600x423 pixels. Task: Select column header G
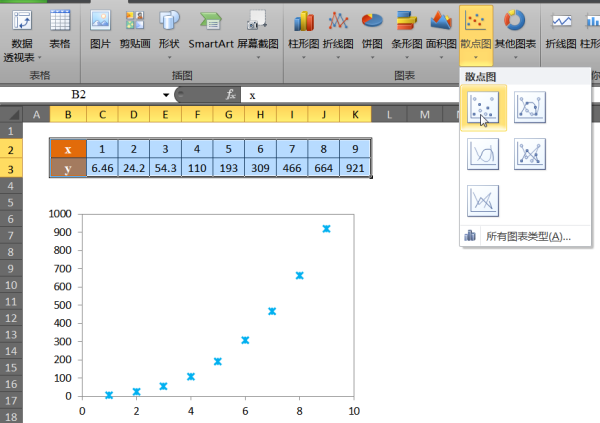click(x=228, y=114)
